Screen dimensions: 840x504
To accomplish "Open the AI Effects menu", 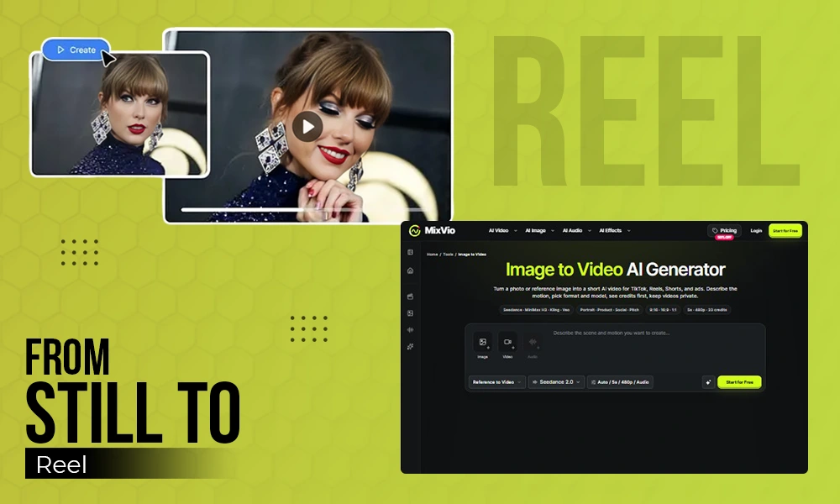I will point(610,230).
